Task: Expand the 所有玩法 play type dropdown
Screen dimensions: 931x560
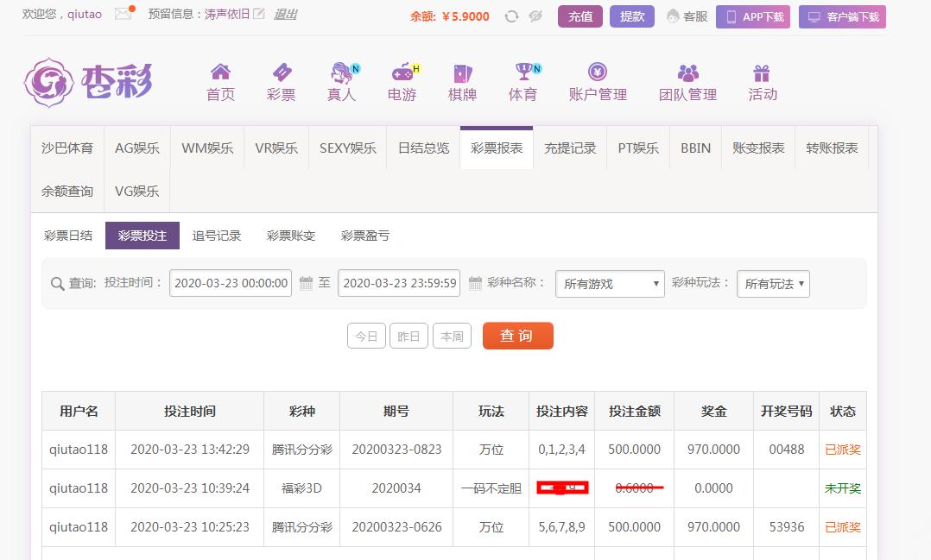Action: pyautogui.click(x=773, y=283)
